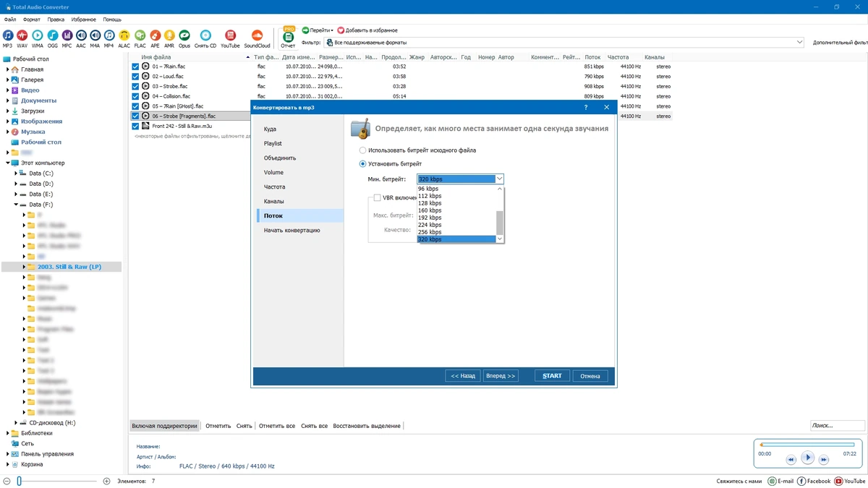This screenshot has height=488, width=868.
Task: Click Отметить все button
Action: (x=277, y=426)
